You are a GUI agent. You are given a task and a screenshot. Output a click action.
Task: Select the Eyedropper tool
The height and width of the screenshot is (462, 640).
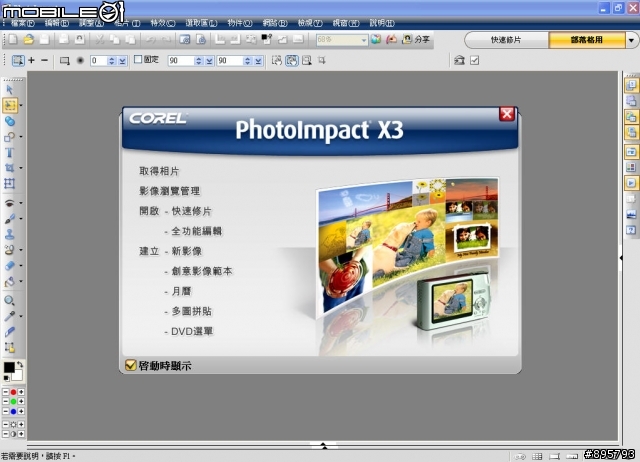[x=9, y=316]
